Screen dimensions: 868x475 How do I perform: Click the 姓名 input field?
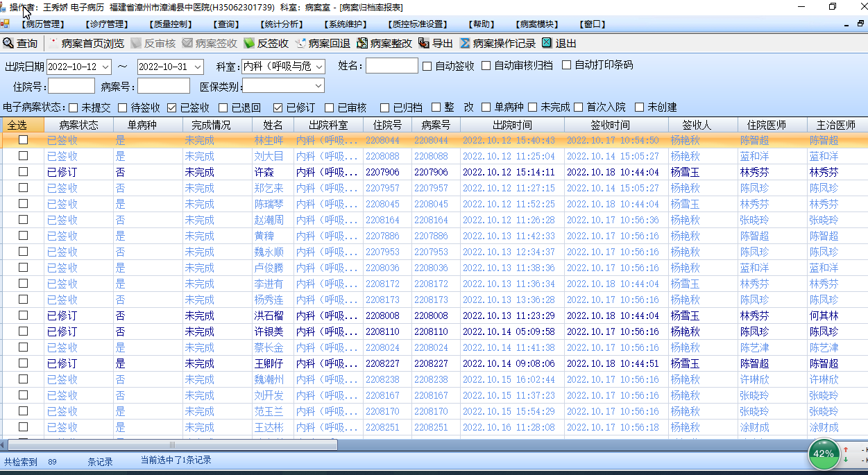click(x=392, y=66)
